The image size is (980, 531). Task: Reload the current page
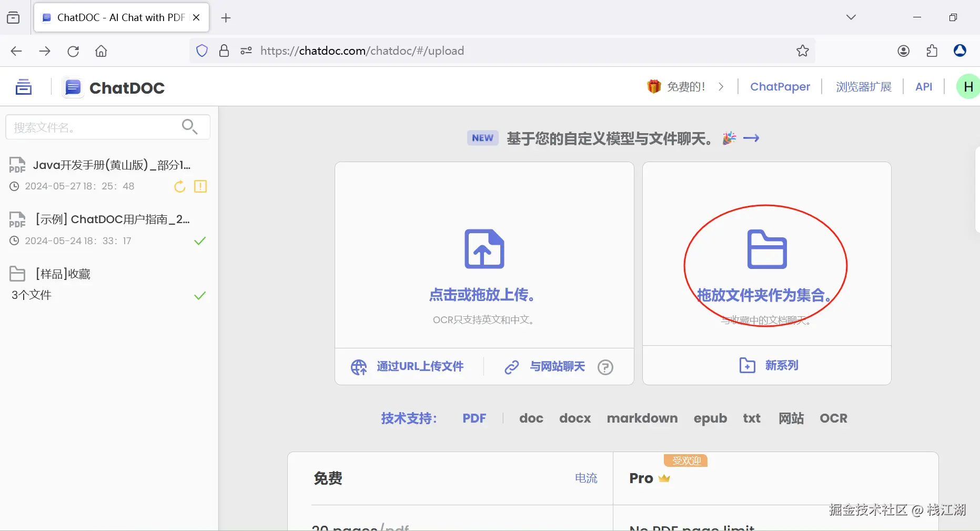[73, 51]
